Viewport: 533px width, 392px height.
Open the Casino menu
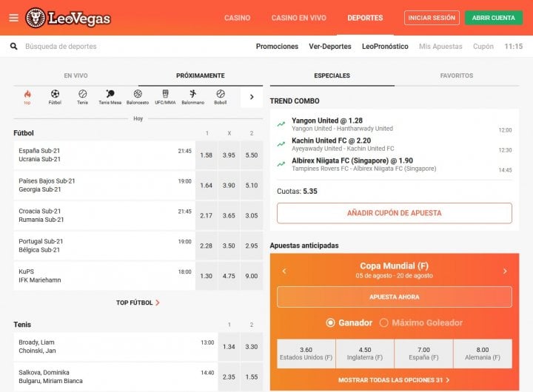238,18
